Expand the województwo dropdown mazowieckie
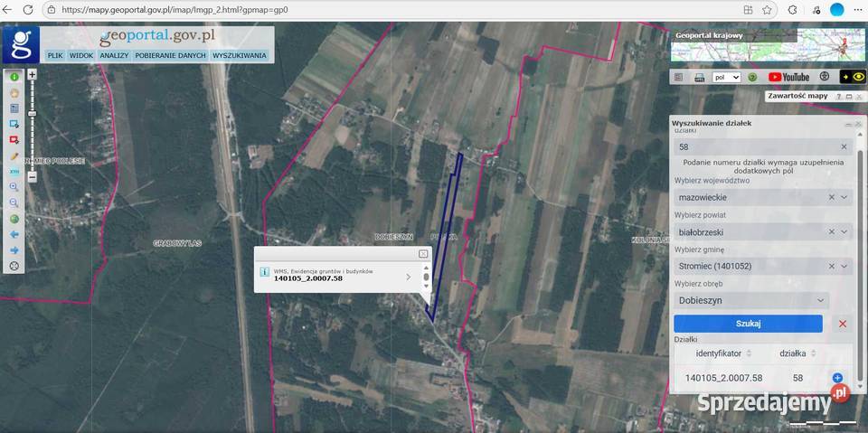Screen dimensions: 868x433 844,197
